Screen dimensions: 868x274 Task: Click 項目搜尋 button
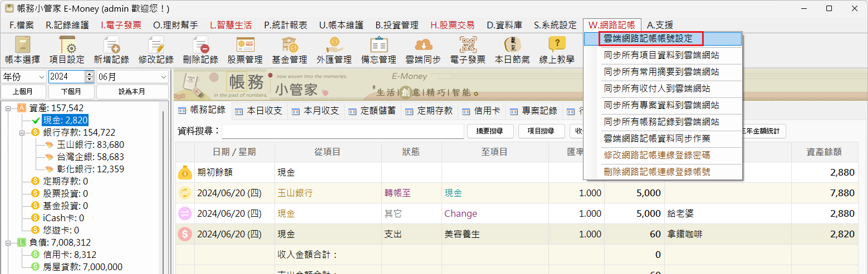tap(541, 131)
